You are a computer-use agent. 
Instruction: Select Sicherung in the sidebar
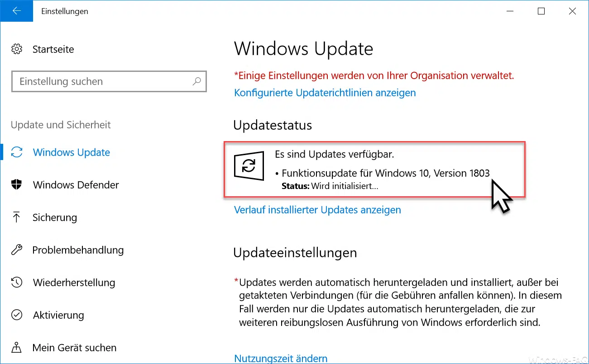54,217
